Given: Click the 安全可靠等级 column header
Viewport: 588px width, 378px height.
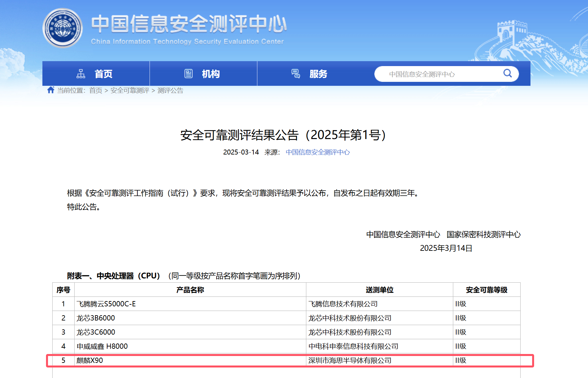Looking at the screenshot, I should (x=486, y=290).
